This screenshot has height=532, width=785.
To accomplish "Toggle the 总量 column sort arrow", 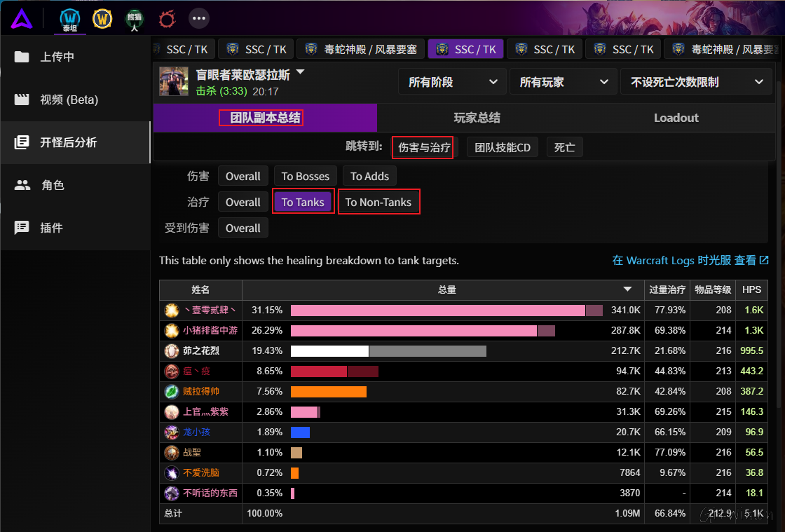I will [627, 289].
